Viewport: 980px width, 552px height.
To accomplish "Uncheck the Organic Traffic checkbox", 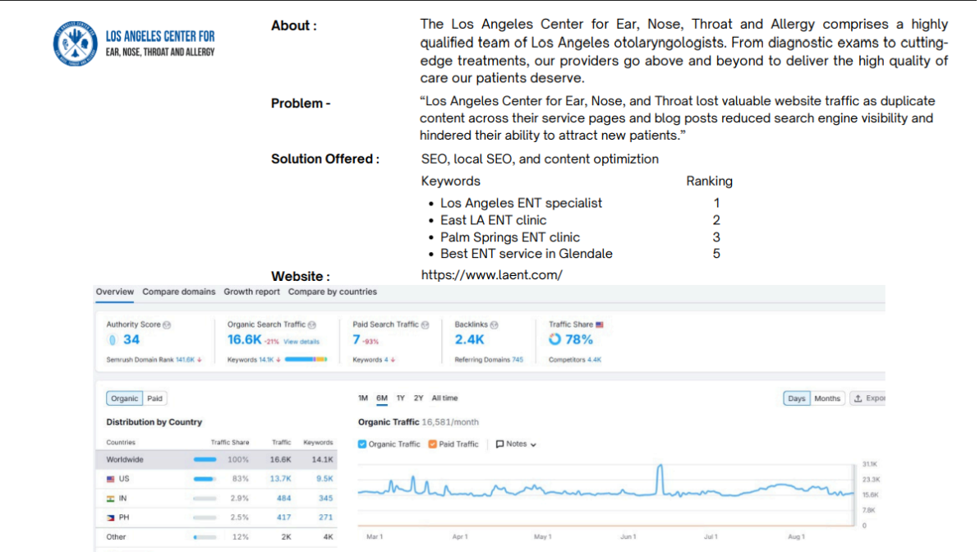I will pyautogui.click(x=362, y=444).
